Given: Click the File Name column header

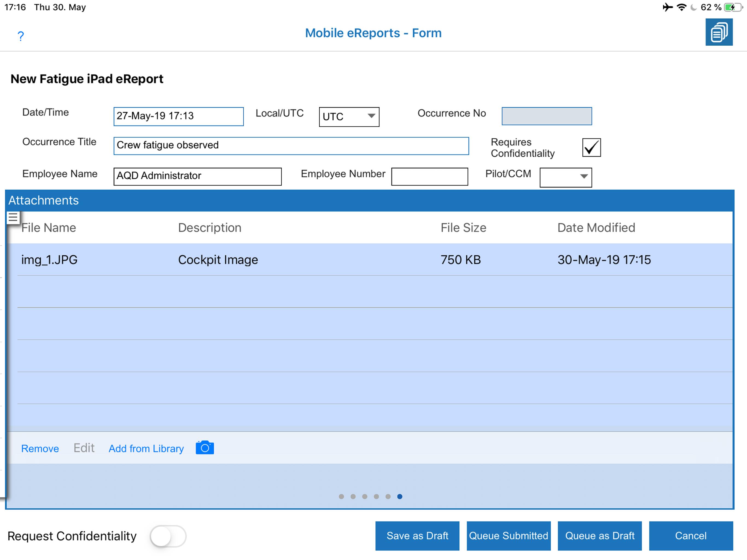Looking at the screenshot, I should coord(49,228).
